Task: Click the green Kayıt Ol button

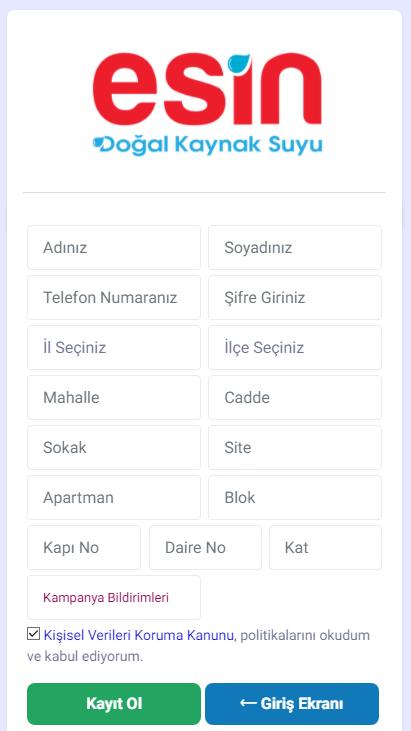Action: (114, 703)
